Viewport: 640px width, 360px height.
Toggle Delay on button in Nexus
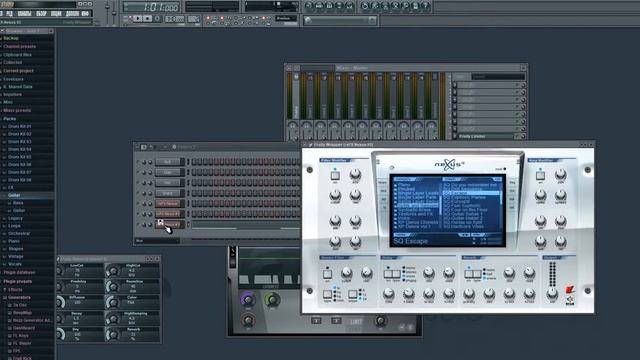coord(388,273)
